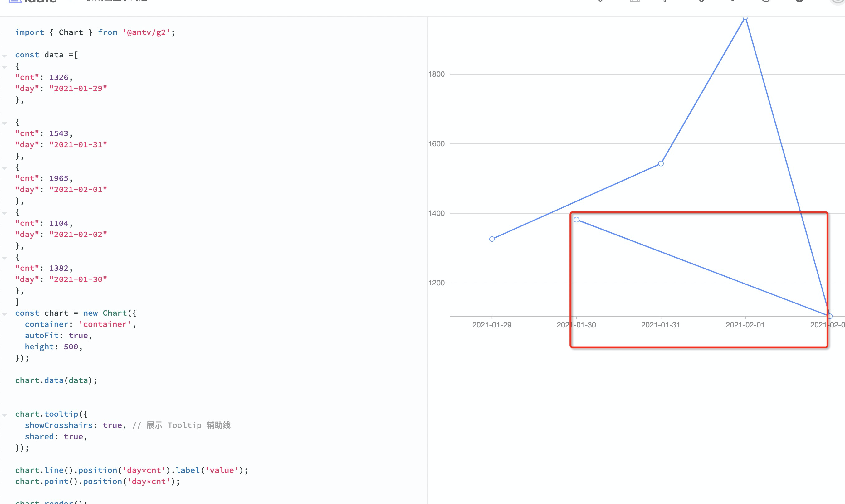Screen dimensions: 845x504
Task: Place cursor on 'height: 500' line
Action: pos(53,347)
